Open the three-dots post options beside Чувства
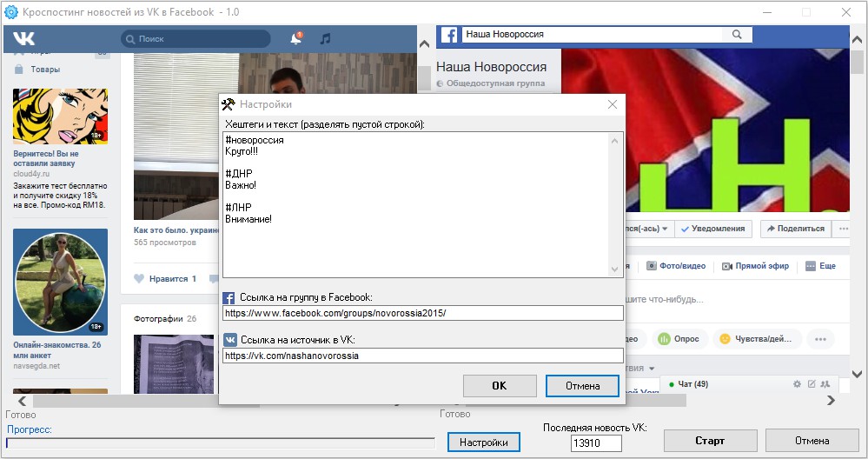Screen dimensions: 868x459 pyautogui.click(x=820, y=339)
